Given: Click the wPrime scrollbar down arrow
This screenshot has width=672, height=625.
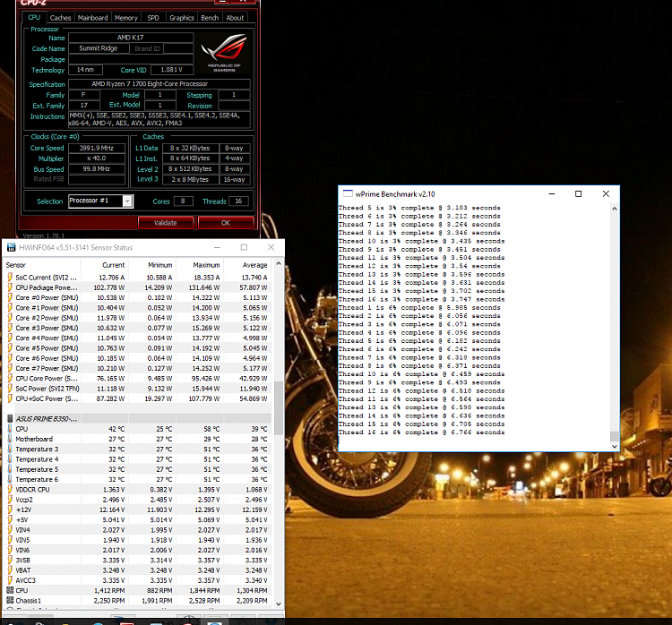Looking at the screenshot, I should 614,447.
